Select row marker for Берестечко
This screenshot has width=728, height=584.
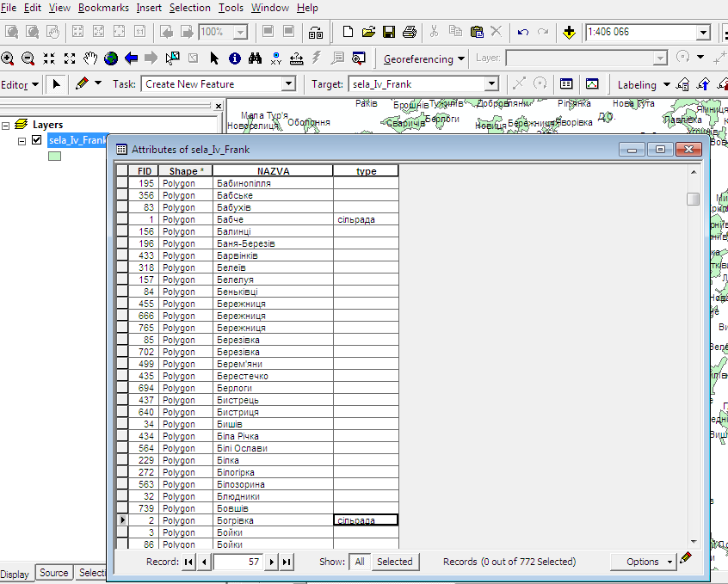122,376
